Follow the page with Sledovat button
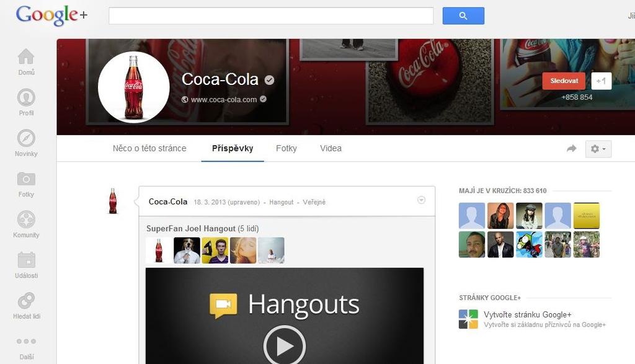635x364 pixels. pyautogui.click(x=564, y=81)
